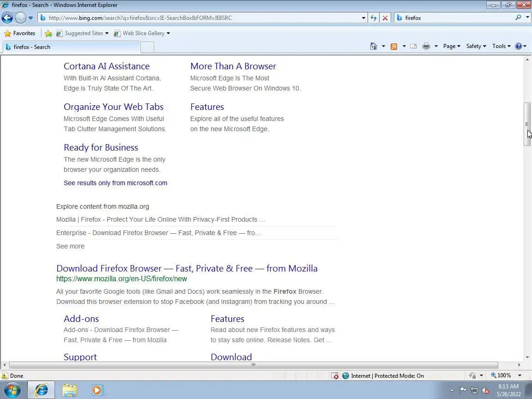Image resolution: width=532 pixels, height=399 pixels.
Task: Open the Windows Start menu
Action: [12, 390]
